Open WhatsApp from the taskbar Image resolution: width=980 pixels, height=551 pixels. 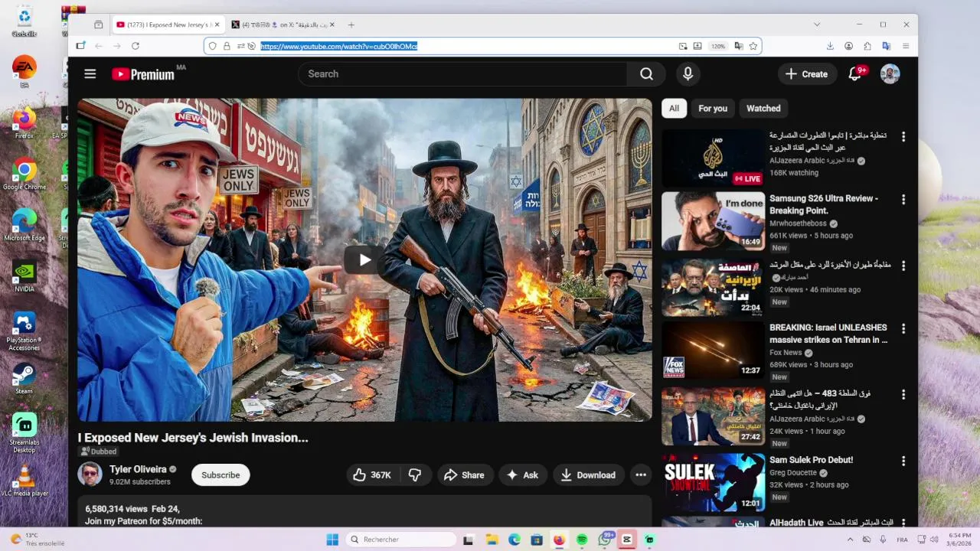pyautogui.click(x=605, y=540)
